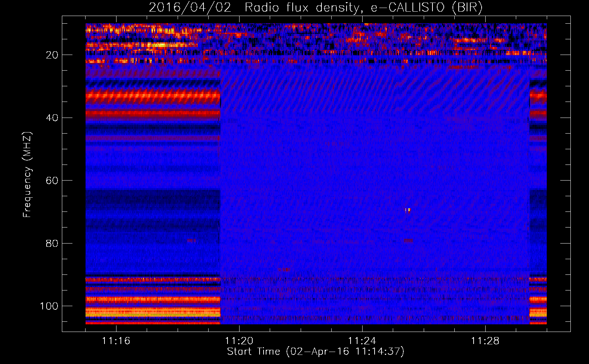The width and height of the screenshot is (589, 364).
Task: Click the 60 MHz frequency tick label
Action: [52, 181]
